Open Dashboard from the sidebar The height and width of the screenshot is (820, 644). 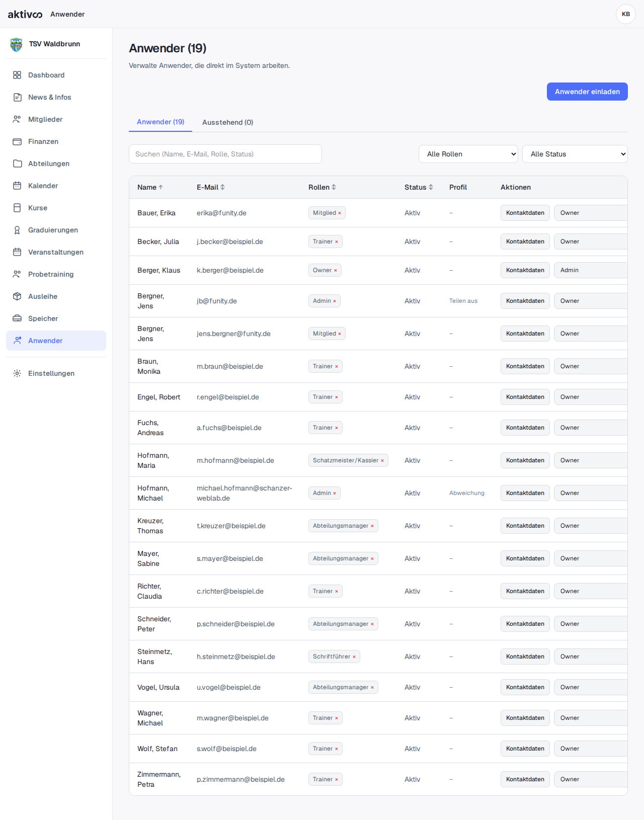click(56, 75)
